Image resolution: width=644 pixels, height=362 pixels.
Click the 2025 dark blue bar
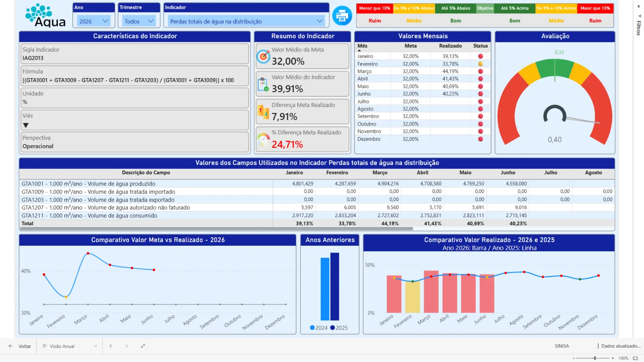coord(334,286)
